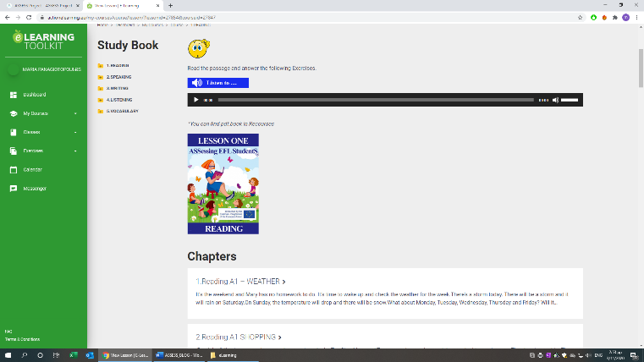Image resolution: width=644 pixels, height=362 pixels.
Task: Click the Classes book icon
Action: 14,132
